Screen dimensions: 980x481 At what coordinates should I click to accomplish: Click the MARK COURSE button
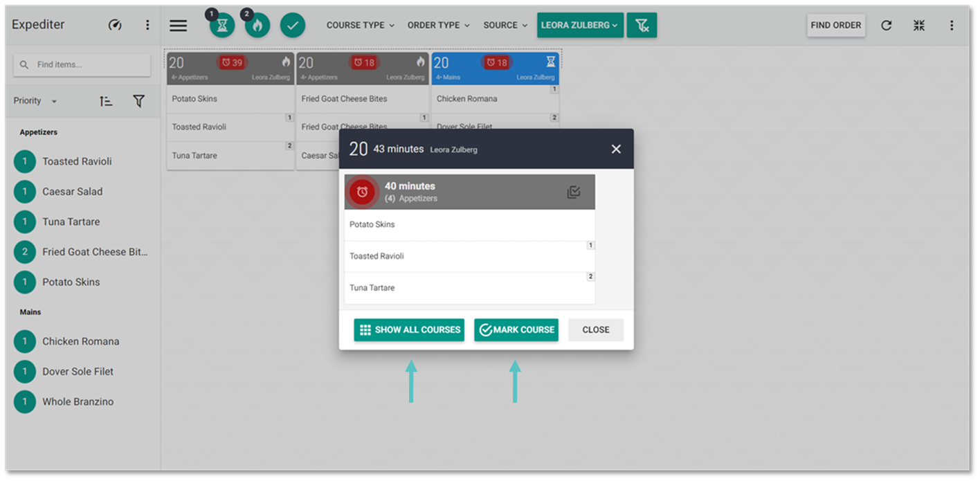(x=516, y=330)
